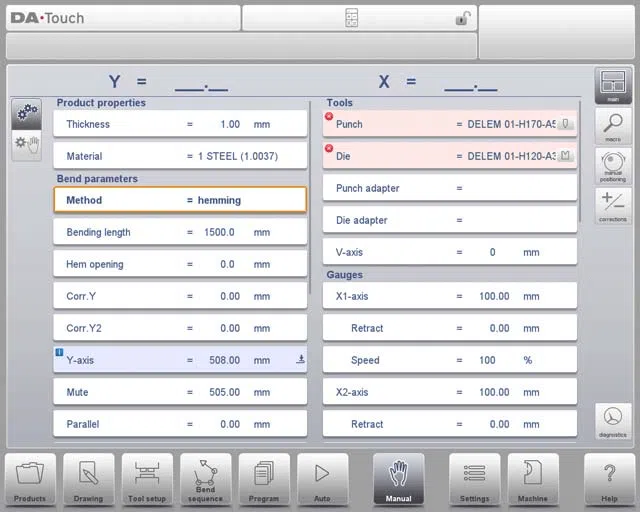This screenshot has height=512, width=640.
Task: Click the red error icon on the Punch row
Action: tap(329, 116)
